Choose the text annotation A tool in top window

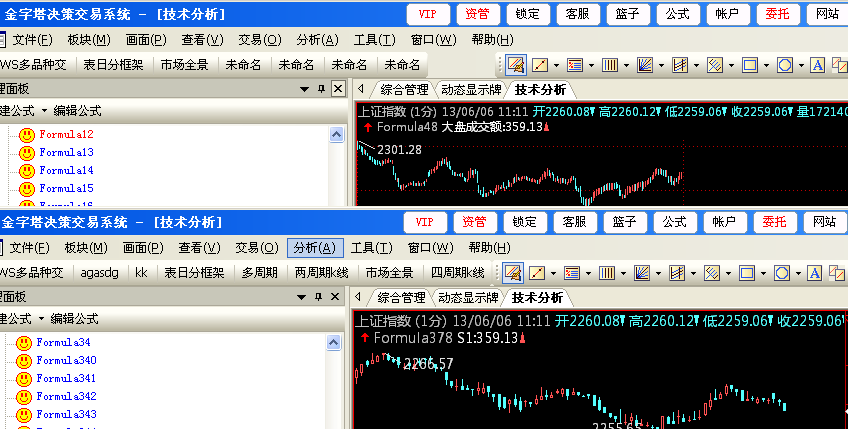point(818,65)
